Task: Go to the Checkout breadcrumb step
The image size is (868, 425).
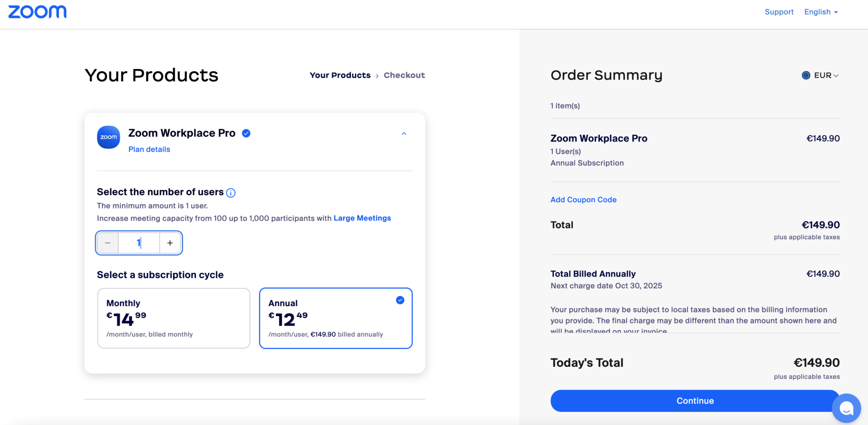Action: click(404, 75)
